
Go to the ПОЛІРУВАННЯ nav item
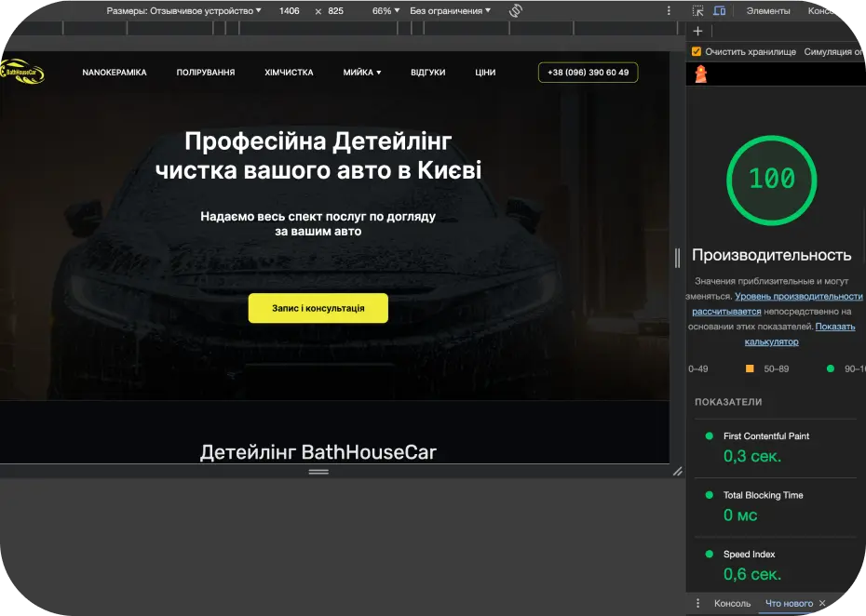pos(206,73)
